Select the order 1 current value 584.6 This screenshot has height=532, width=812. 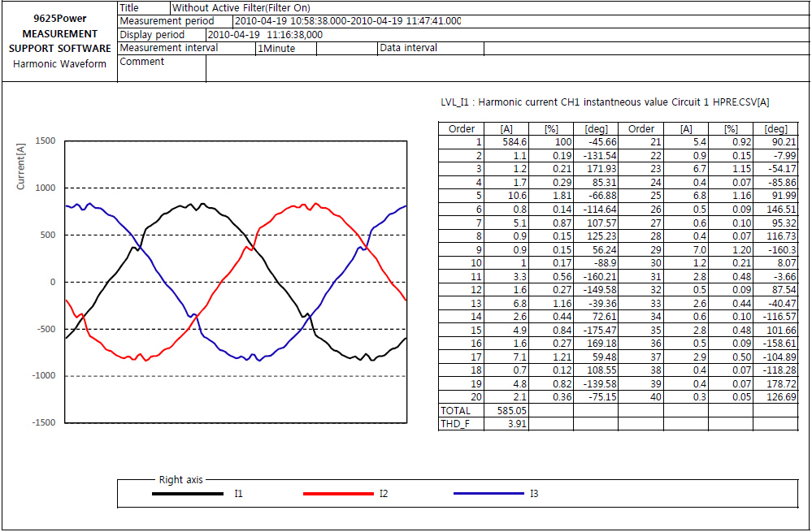click(515, 141)
